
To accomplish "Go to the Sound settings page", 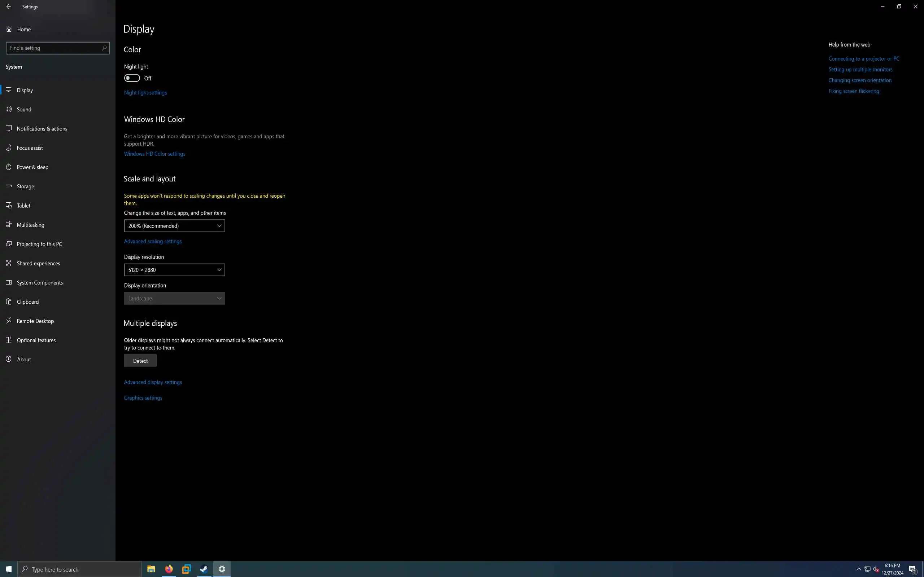I will [x=24, y=110].
